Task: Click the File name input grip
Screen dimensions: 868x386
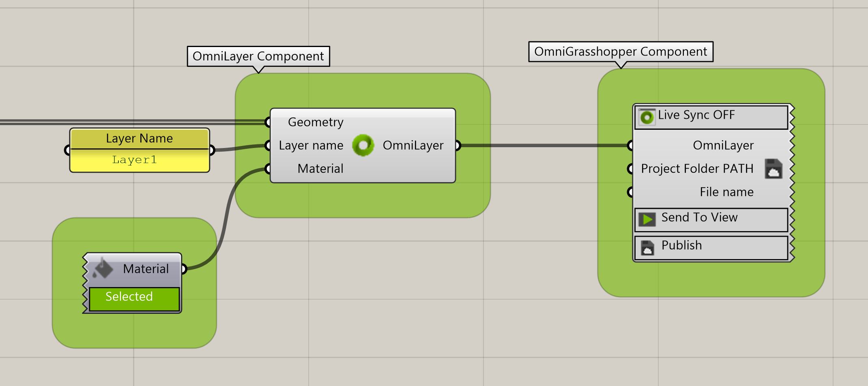Action: (x=630, y=192)
